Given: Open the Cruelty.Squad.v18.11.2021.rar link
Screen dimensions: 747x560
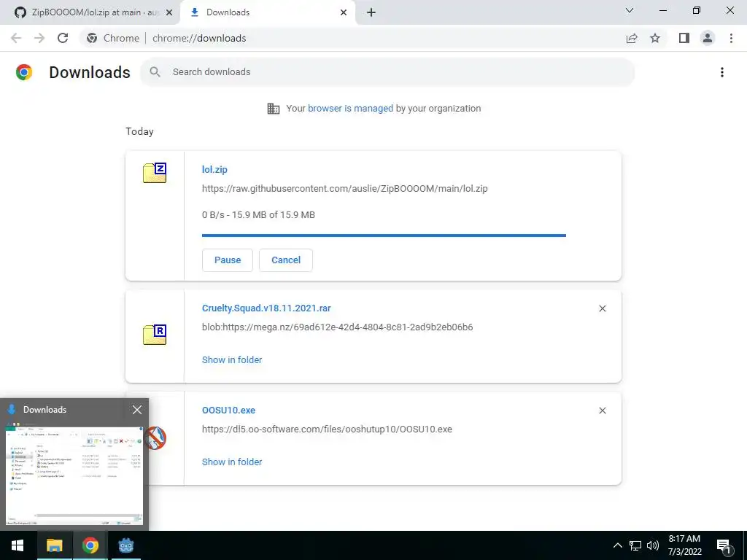Looking at the screenshot, I should pyautogui.click(x=266, y=308).
